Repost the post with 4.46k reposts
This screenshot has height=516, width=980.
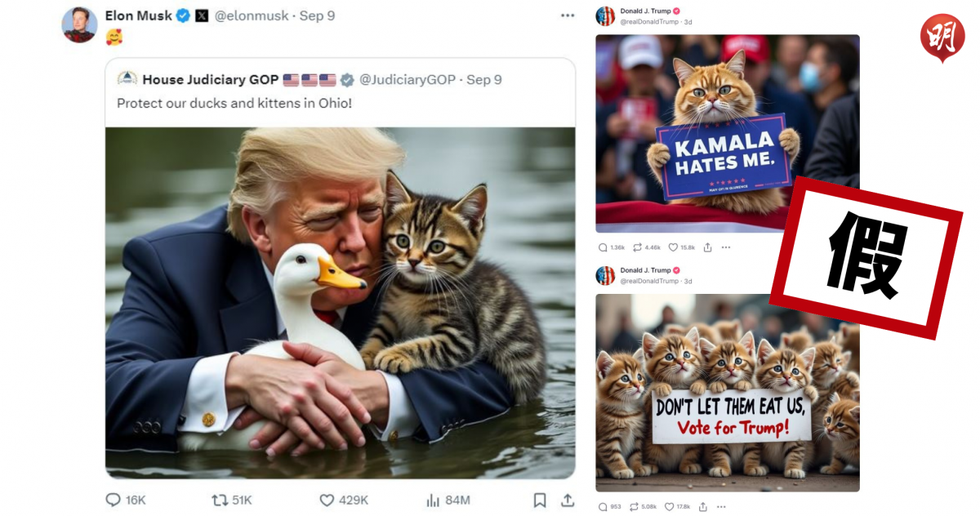click(638, 247)
